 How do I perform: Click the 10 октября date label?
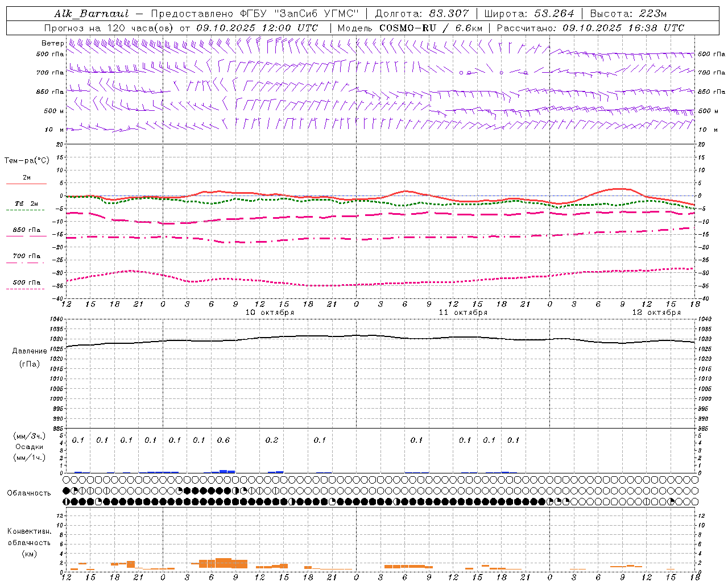[x=270, y=313]
